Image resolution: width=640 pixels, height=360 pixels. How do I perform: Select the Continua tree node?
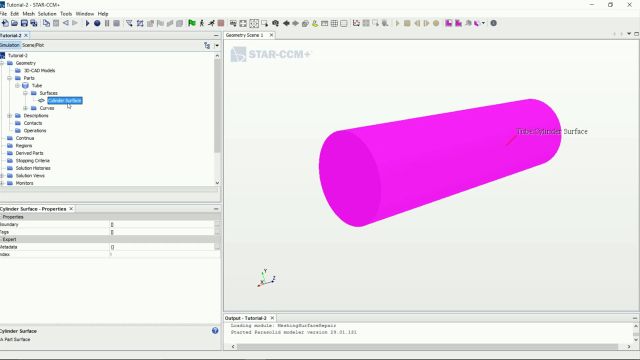point(24,138)
